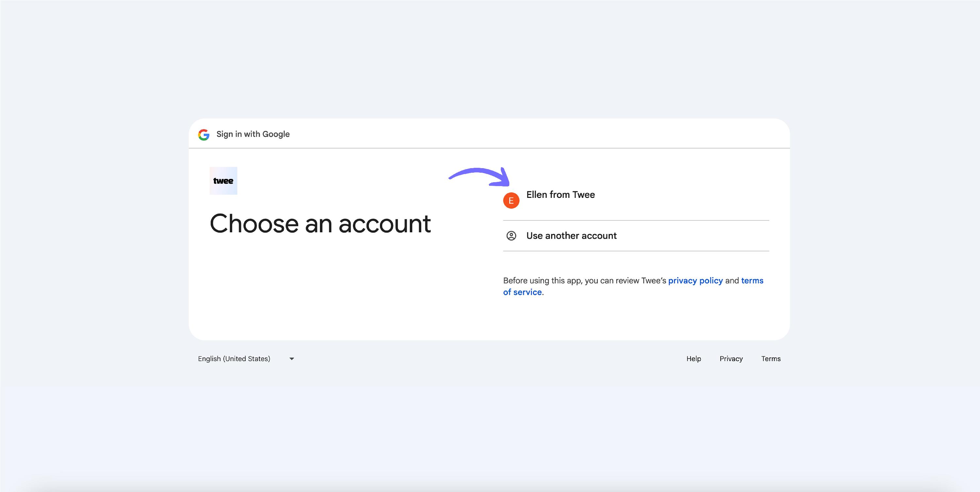
Task: Click the Google logo icon
Action: 204,135
